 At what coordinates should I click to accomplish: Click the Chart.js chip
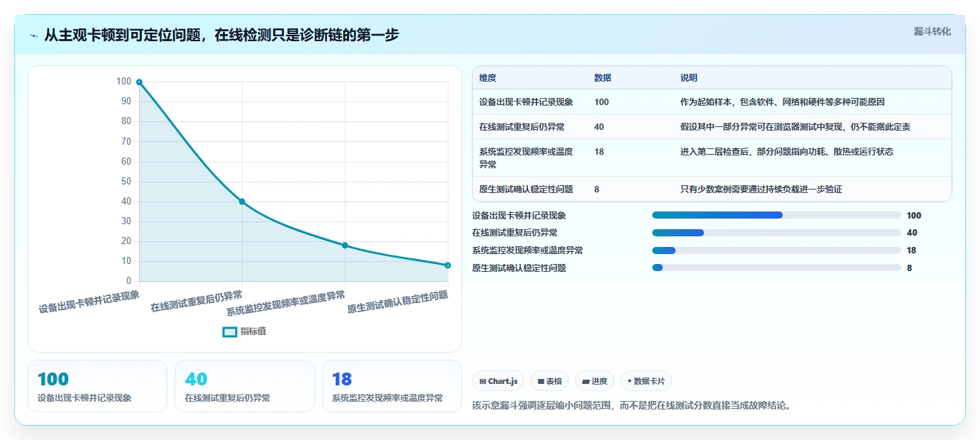(498, 381)
